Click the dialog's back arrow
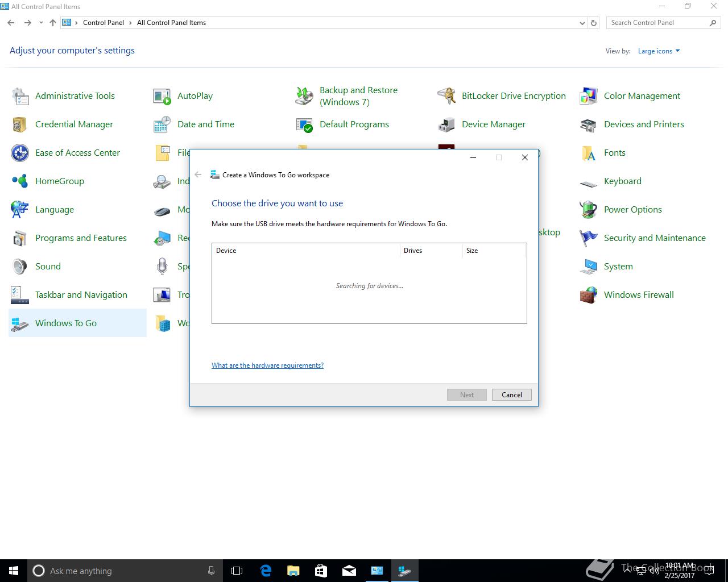The height and width of the screenshot is (582, 728). (198, 174)
